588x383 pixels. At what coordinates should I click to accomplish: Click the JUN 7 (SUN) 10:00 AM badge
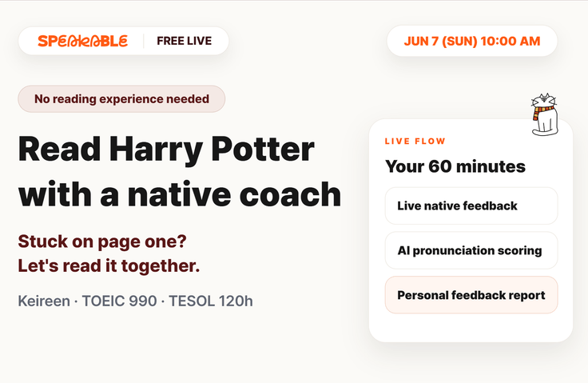(x=471, y=41)
